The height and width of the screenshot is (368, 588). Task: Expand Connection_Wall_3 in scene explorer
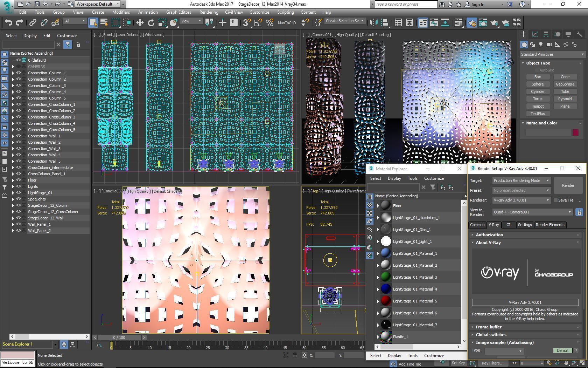click(13, 149)
